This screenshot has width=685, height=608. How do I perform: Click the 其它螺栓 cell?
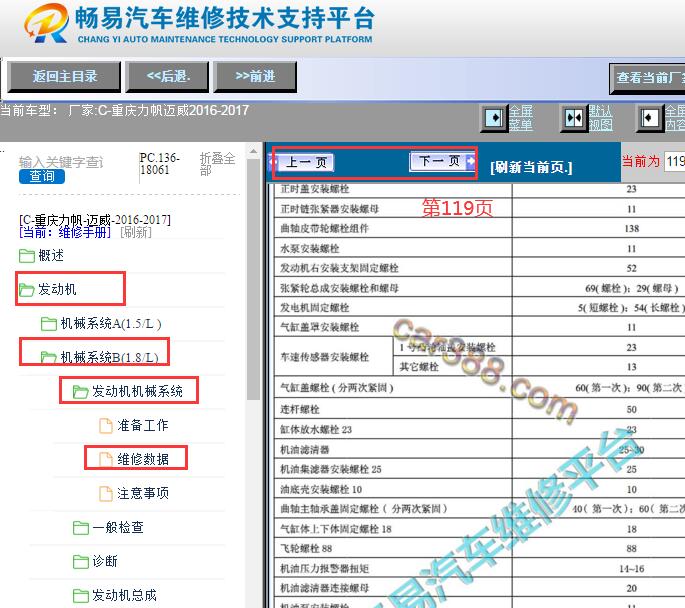coord(453,367)
